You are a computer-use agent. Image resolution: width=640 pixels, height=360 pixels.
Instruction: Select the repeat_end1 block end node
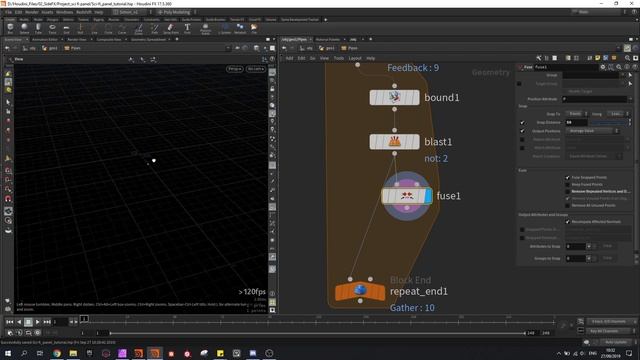tap(360, 291)
